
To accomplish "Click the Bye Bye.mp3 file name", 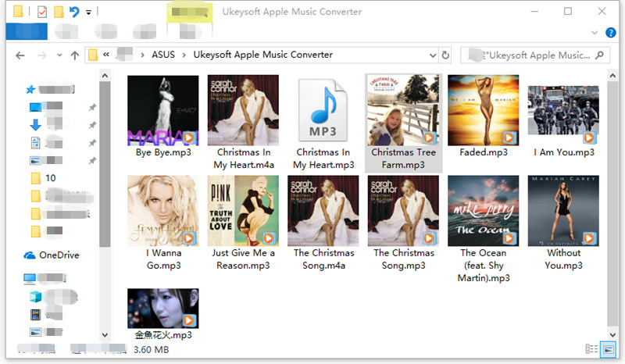I will click(163, 152).
